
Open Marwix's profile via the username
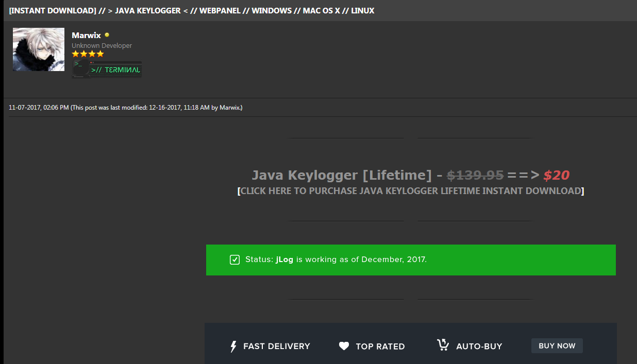click(86, 36)
